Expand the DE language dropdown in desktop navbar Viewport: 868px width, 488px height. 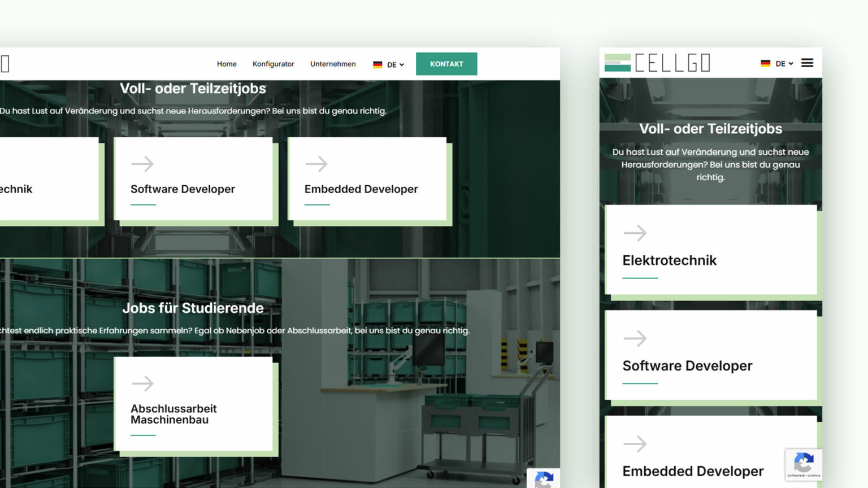[396, 65]
